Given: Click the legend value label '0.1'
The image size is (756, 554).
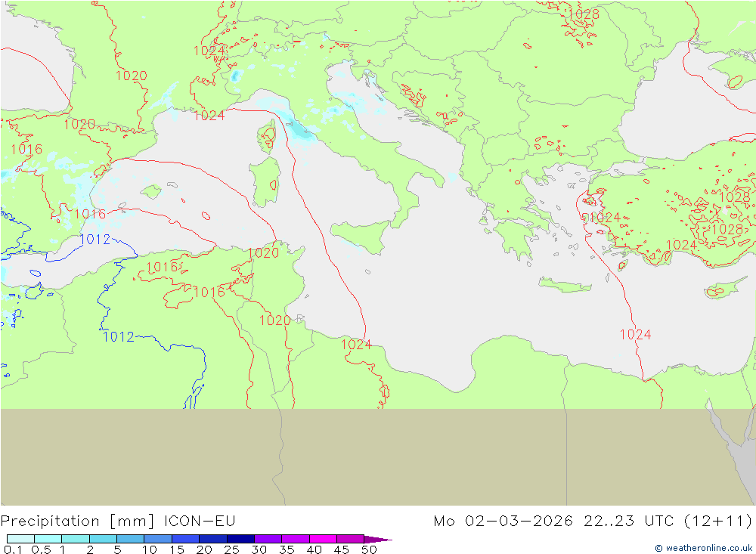Looking at the screenshot, I should coord(13,549).
